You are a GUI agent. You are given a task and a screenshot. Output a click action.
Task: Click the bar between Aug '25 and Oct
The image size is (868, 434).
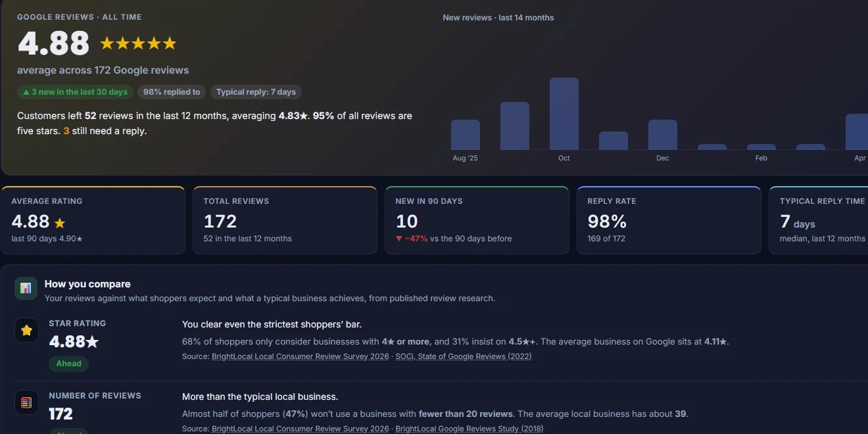point(515,126)
